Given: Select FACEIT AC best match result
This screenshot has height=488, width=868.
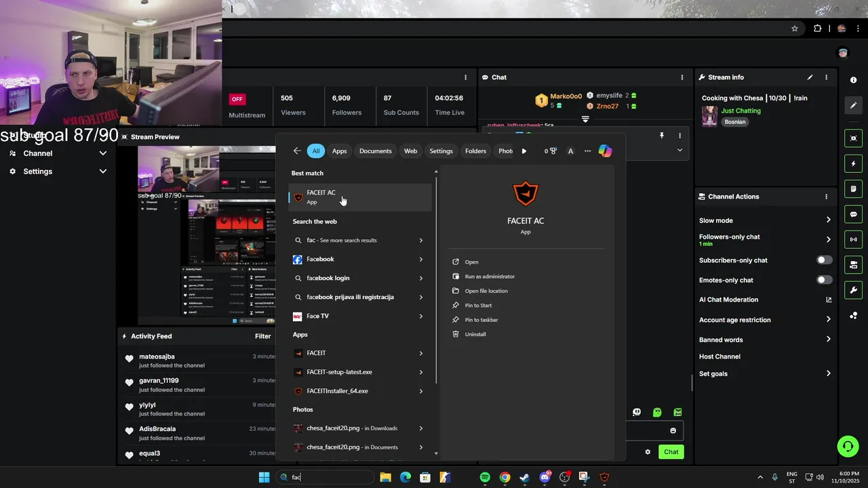Looking at the screenshot, I should (x=360, y=197).
